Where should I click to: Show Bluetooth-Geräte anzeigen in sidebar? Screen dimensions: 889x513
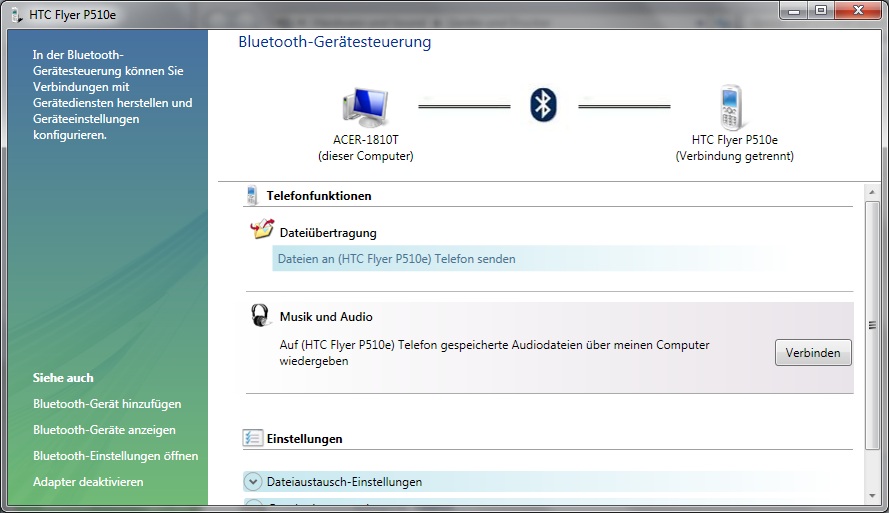[104, 430]
